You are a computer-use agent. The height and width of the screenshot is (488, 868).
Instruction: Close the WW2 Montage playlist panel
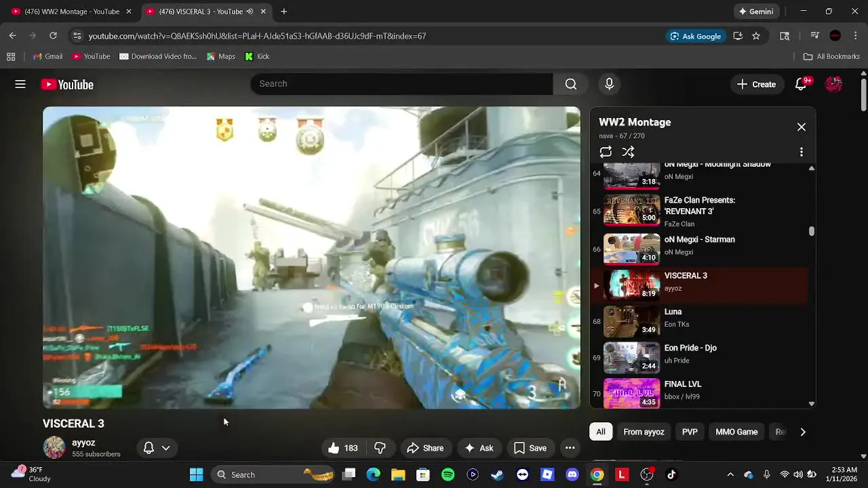(802, 127)
